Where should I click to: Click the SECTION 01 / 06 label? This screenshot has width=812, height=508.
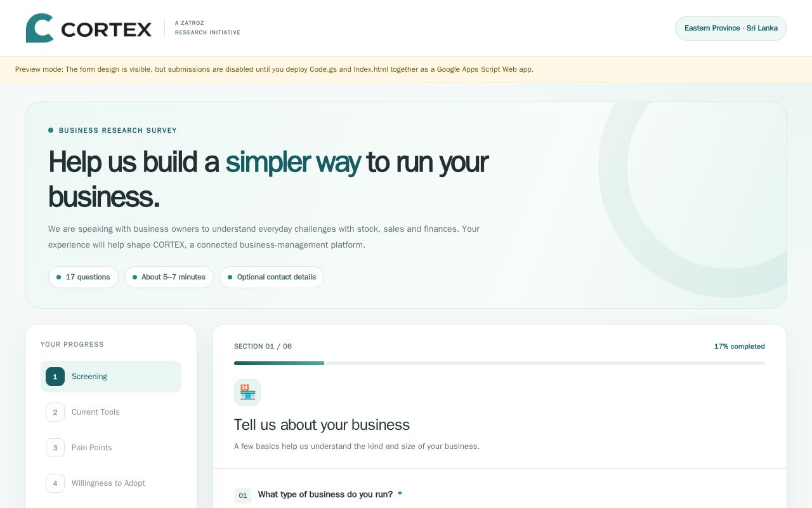[x=263, y=346]
